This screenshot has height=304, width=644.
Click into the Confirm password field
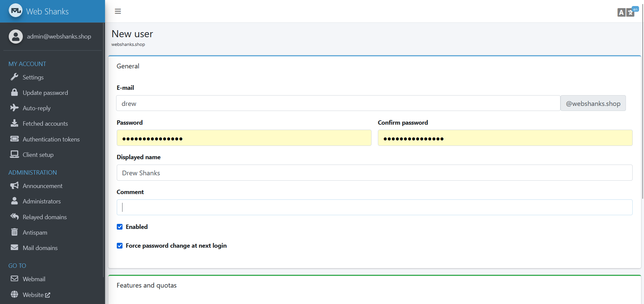click(x=505, y=138)
